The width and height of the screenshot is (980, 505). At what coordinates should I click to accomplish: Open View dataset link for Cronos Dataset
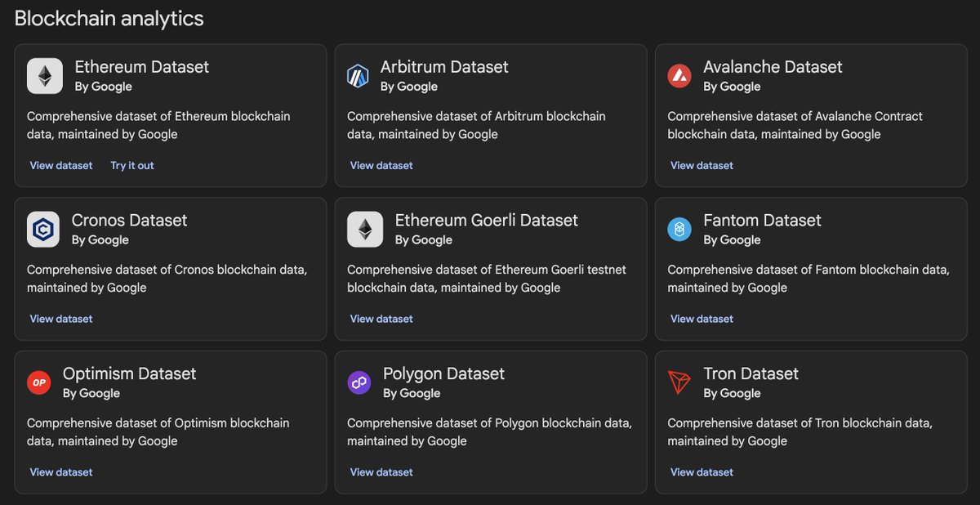tap(61, 319)
